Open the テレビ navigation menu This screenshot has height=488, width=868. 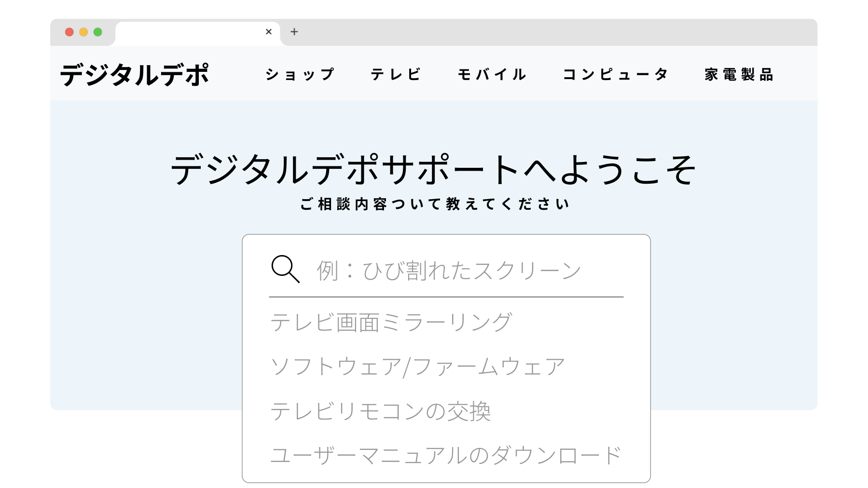pos(396,74)
